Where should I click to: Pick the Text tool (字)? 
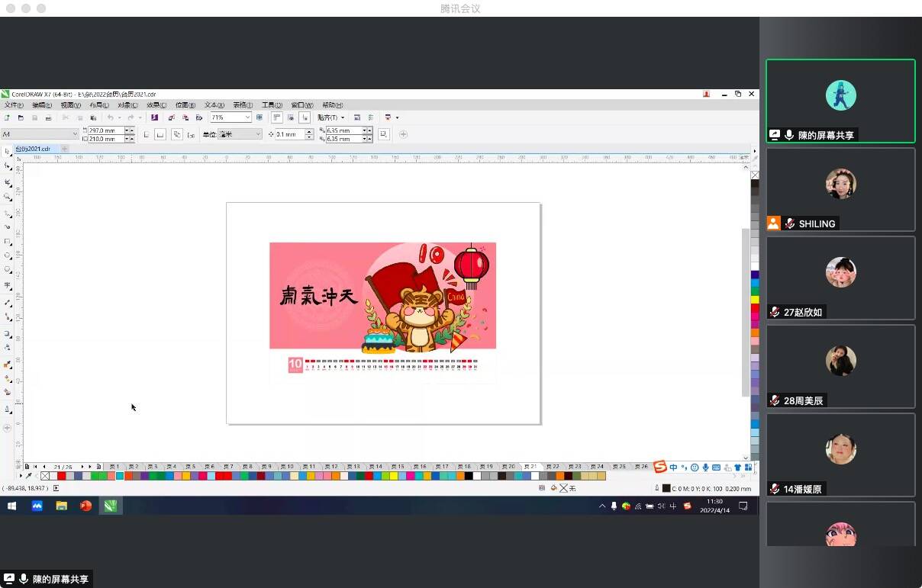8,286
